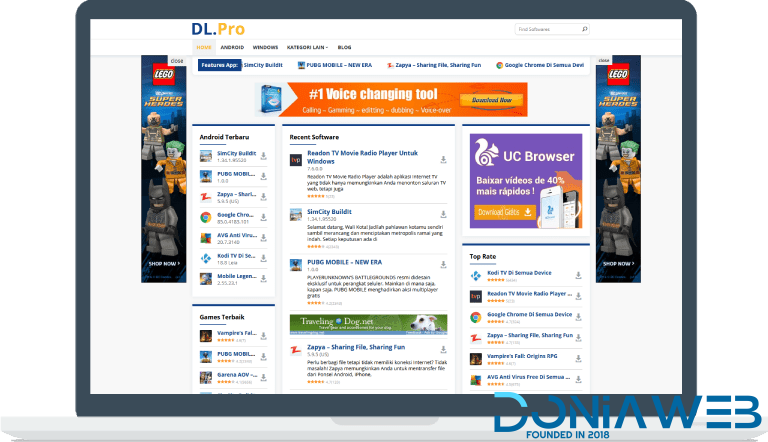The height and width of the screenshot is (442, 768).
Task: Download PUBG MOBILE in Recent Software
Action: tap(443, 265)
